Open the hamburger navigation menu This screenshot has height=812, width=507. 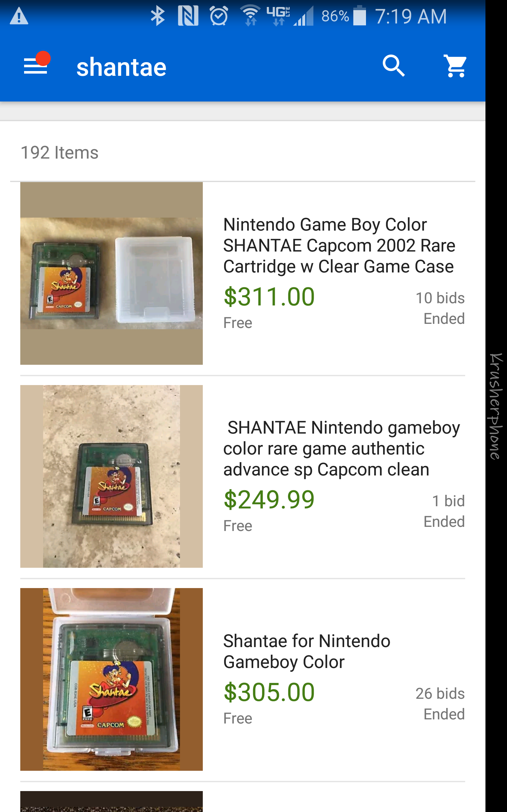point(35,65)
